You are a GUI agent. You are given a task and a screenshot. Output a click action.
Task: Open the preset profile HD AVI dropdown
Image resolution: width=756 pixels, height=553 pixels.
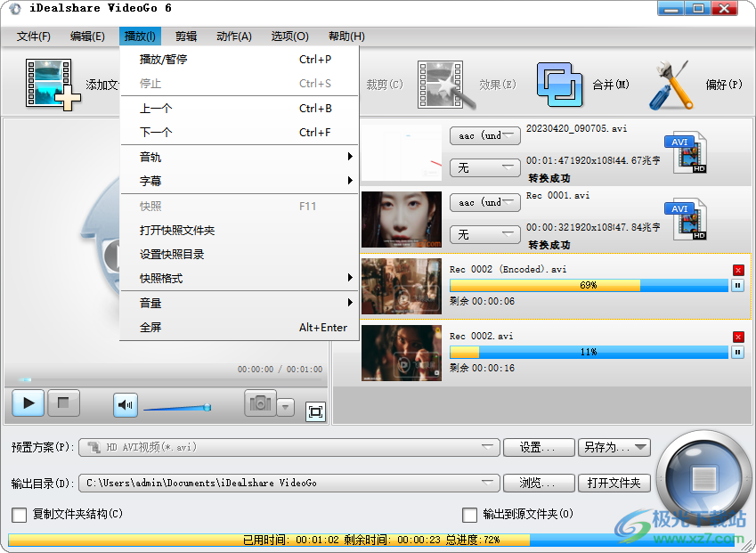pos(289,447)
